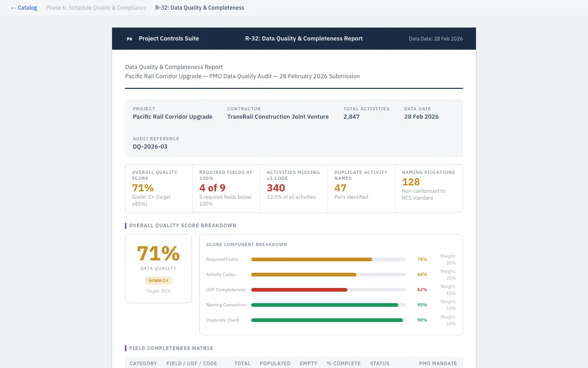Click the Data Date: 28 Feb 2026 label
Screen dimensions: 588x368
435,39
